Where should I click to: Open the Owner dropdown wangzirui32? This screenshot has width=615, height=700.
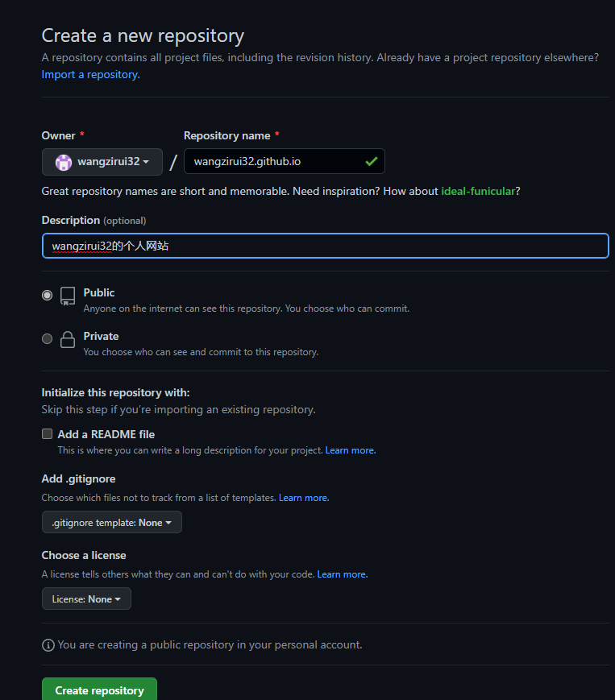(x=102, y=162)
